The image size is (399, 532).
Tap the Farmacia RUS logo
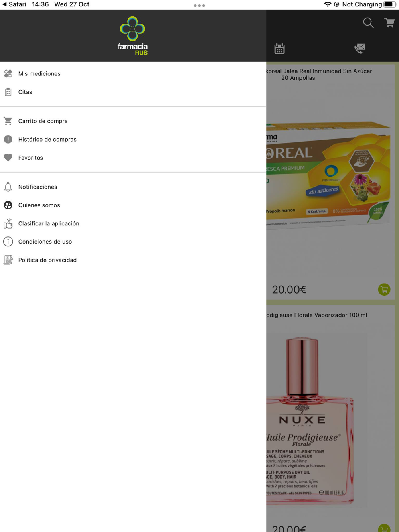tap(132, 36)
